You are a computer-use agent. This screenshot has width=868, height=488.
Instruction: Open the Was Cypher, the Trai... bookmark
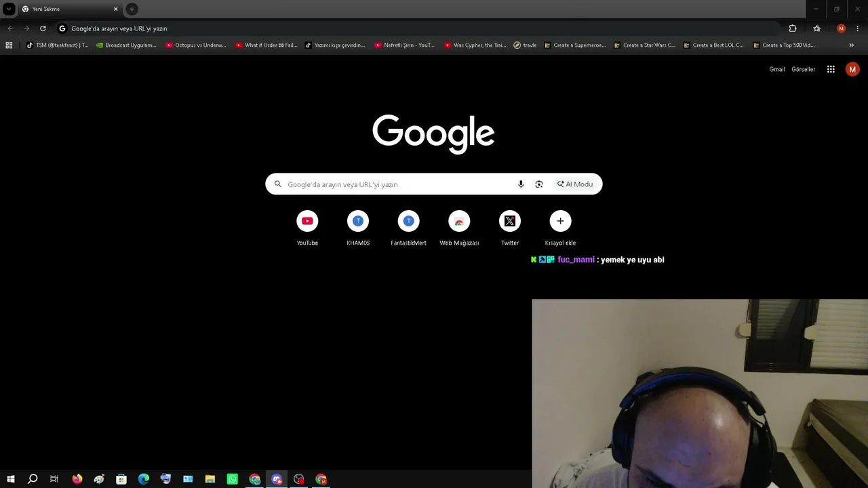475,45
